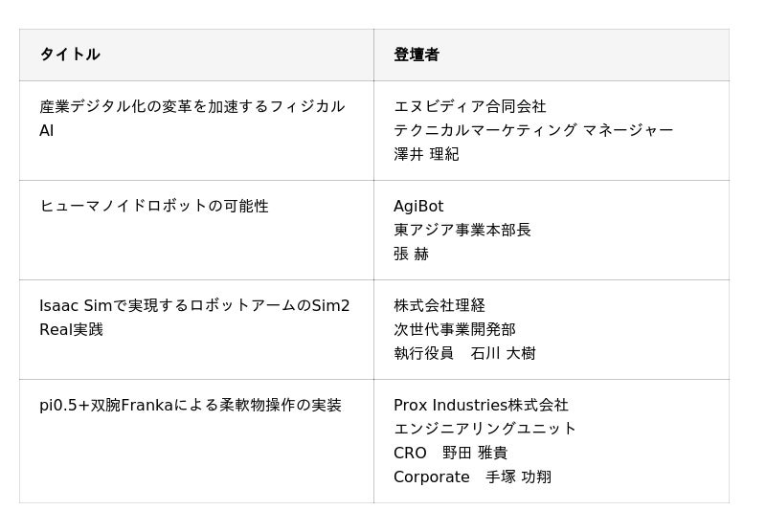Select the エンジニアリングユニット text

[x=484, y=429]
